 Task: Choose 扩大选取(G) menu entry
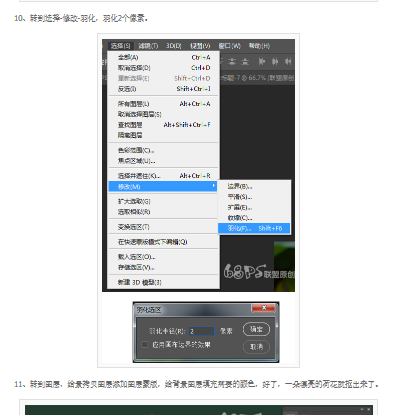coord(164,201)
